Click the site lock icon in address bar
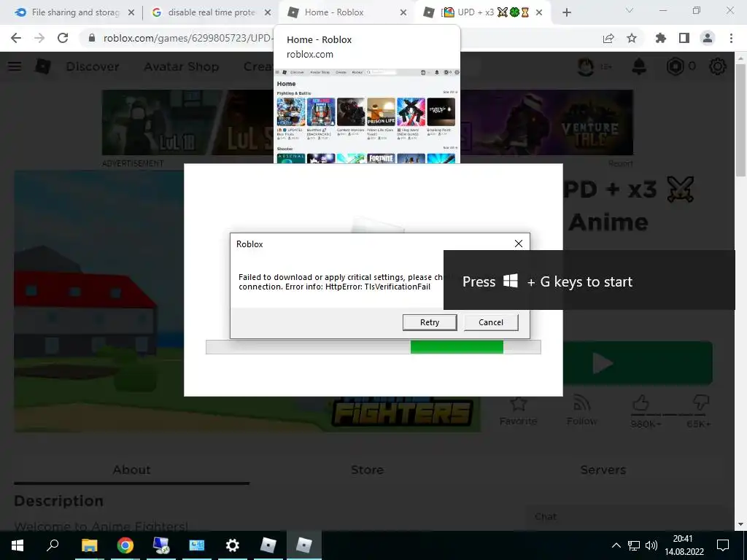Screen dimensions: 747x560 point(92,38)
